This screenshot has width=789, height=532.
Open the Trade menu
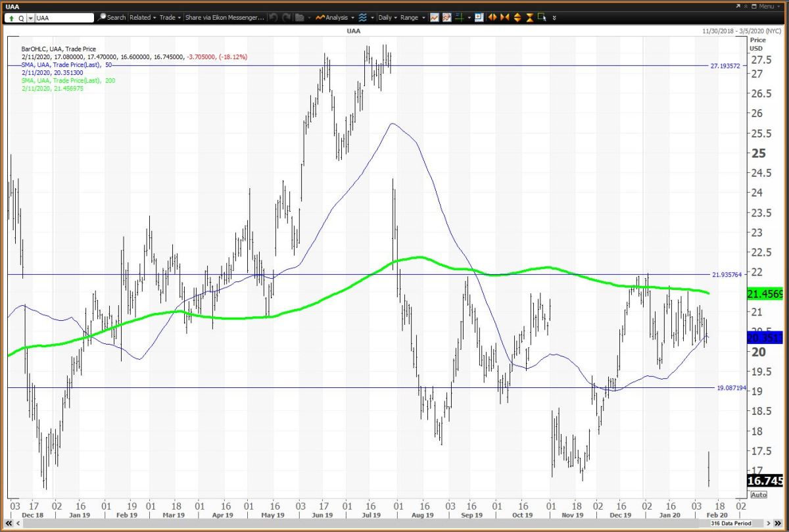170,18
